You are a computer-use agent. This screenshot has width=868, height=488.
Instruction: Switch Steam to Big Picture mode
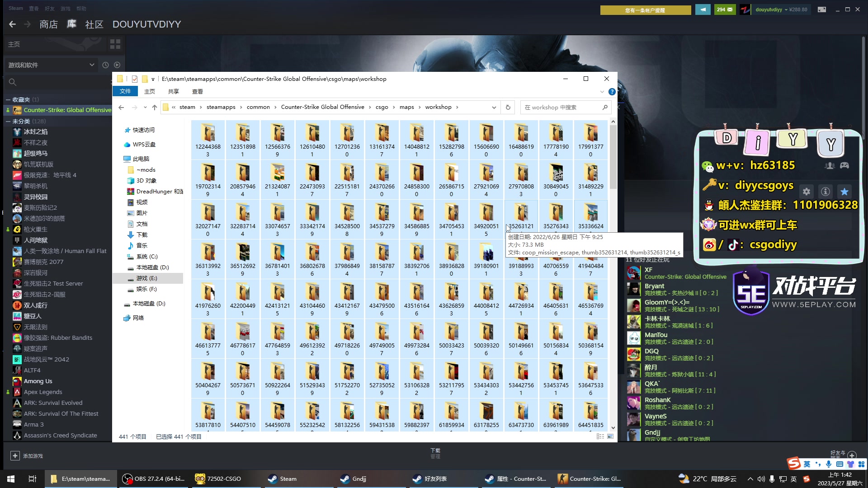[x=822, y=9]
